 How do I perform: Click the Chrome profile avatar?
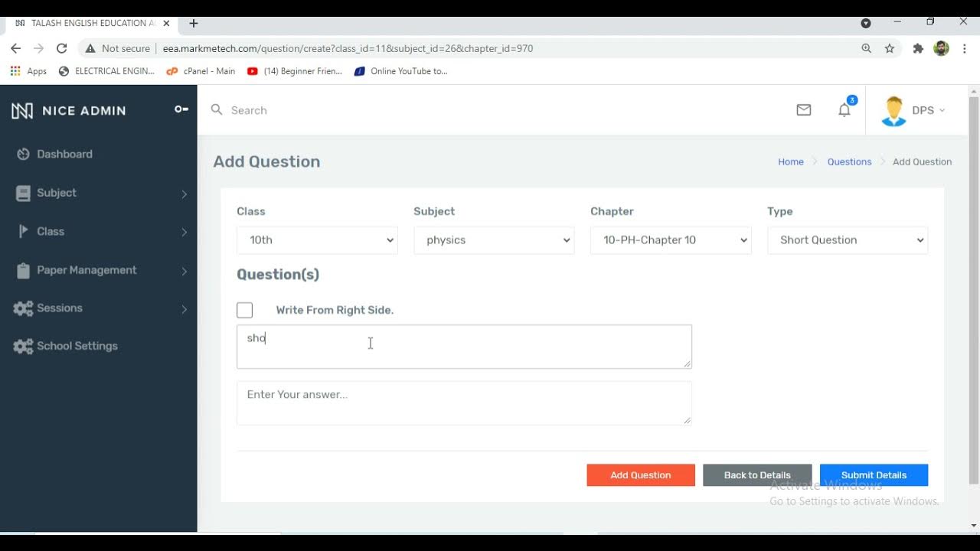click(942, 48)
